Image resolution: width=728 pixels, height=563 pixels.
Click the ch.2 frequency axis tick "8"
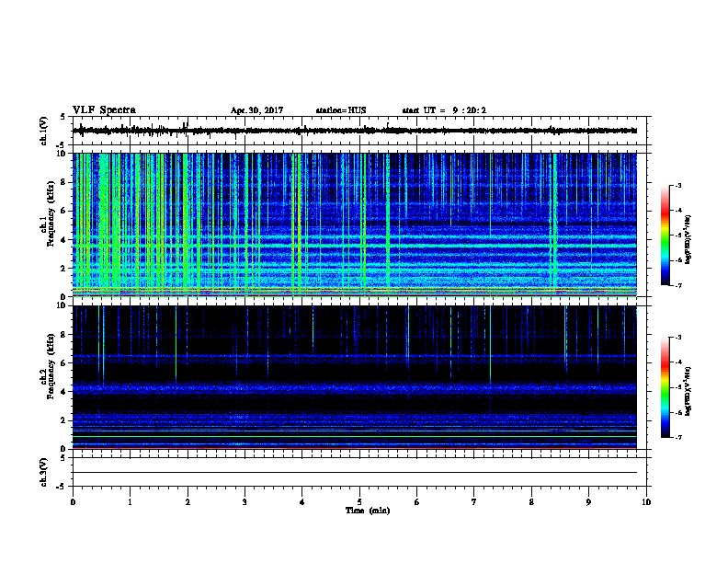(63, 335)
